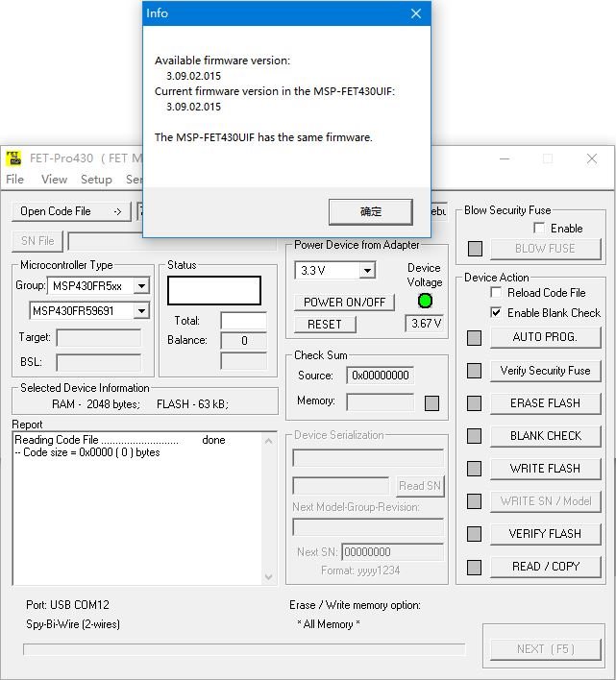Image resolution: width=616 pixels, height=680 pixels.
Task: Click status square beside READ / COPY
Action: [x=474, y=567]
